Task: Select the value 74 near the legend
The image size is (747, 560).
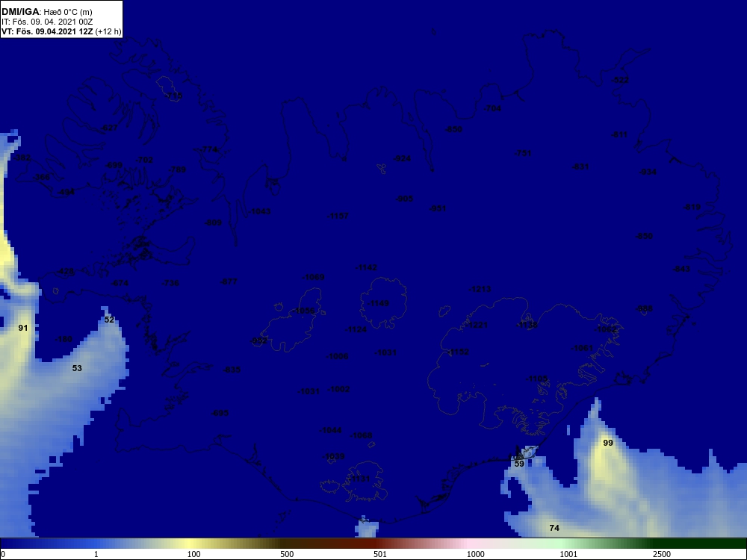Action: [x=554, y=528]
